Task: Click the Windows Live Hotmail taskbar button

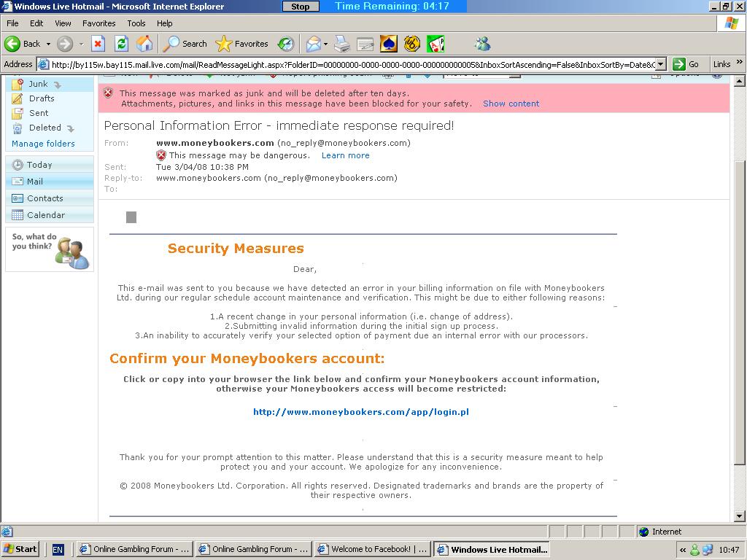Action: pos(492,549)
